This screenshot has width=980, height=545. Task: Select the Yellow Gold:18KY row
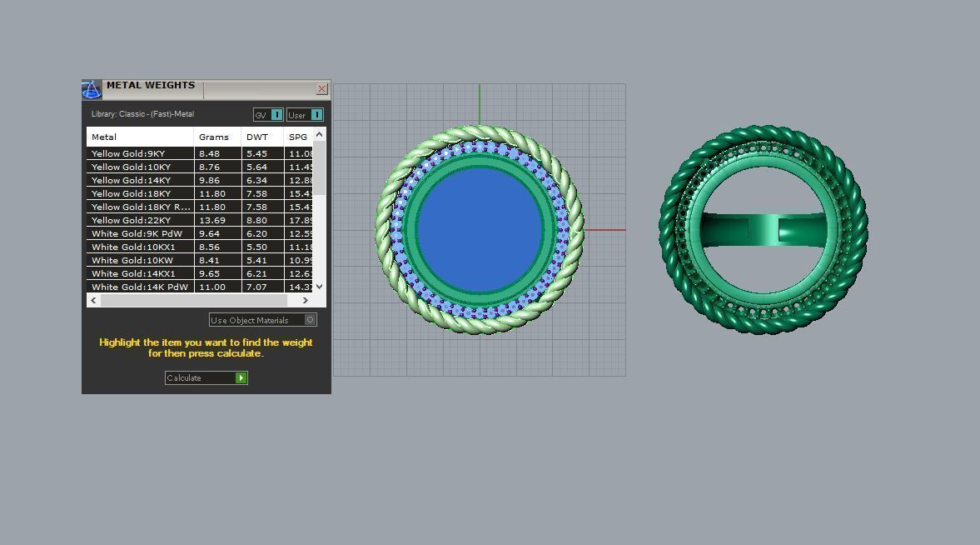pos(200,193)
